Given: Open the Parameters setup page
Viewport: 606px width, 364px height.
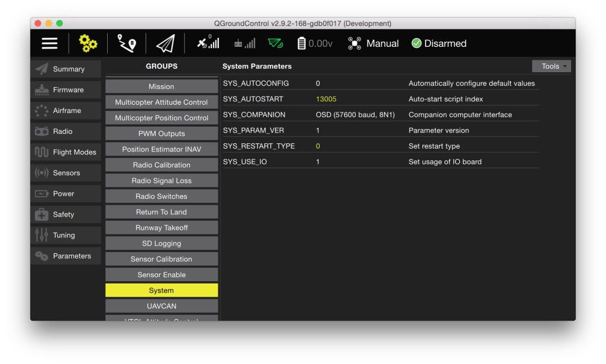Looking at the screenshot, I should [x=66, y=256].
